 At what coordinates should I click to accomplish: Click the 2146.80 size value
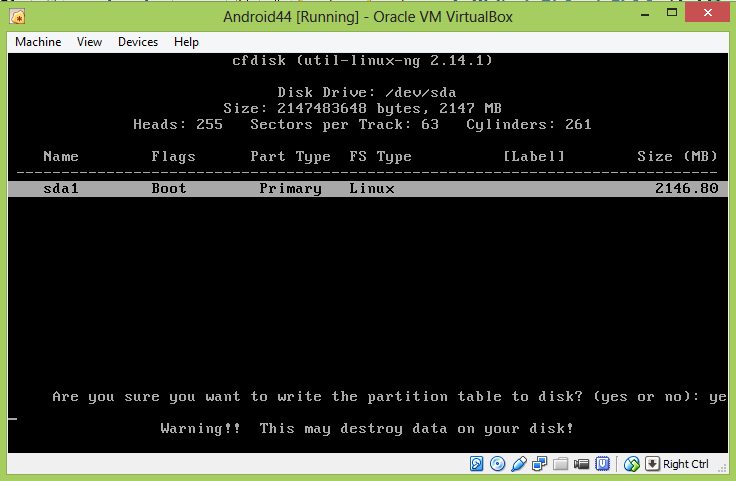click(687, 189)
